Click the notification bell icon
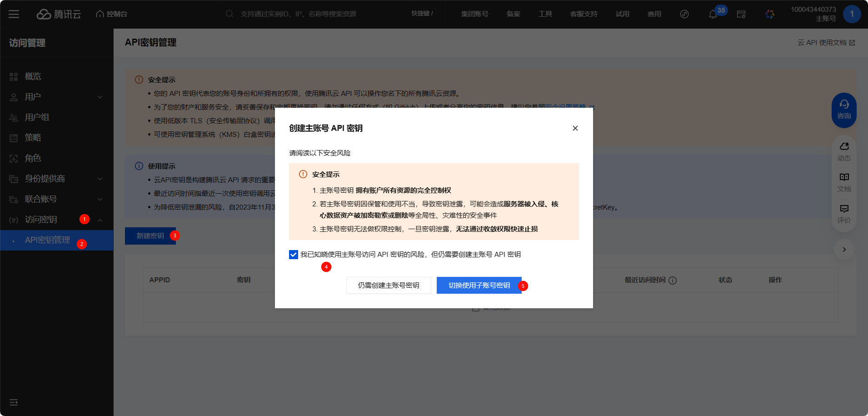 coord(713,15)
